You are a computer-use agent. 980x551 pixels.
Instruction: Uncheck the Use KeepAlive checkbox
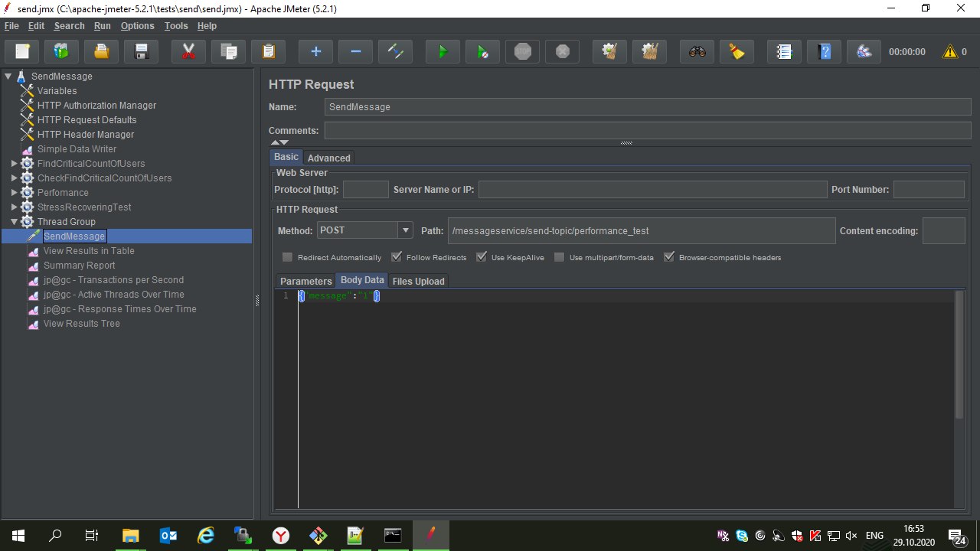coord(481,257)
